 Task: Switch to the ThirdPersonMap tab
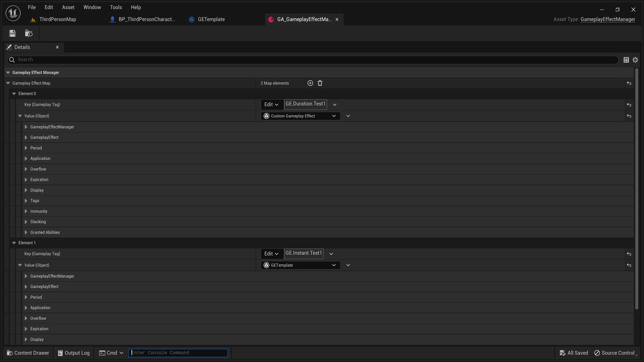point(57,20)
